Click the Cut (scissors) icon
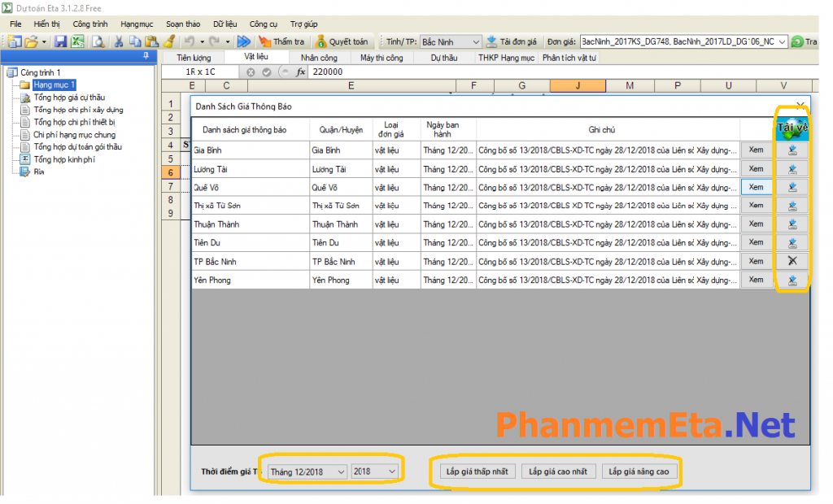833x504 pixels. pos(119,41)
